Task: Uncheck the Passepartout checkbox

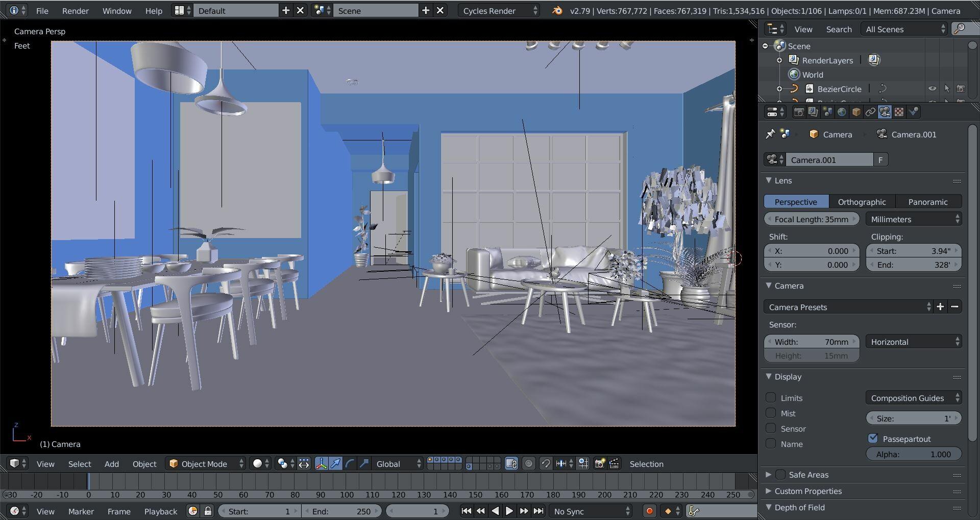Action: click(873, 439)
